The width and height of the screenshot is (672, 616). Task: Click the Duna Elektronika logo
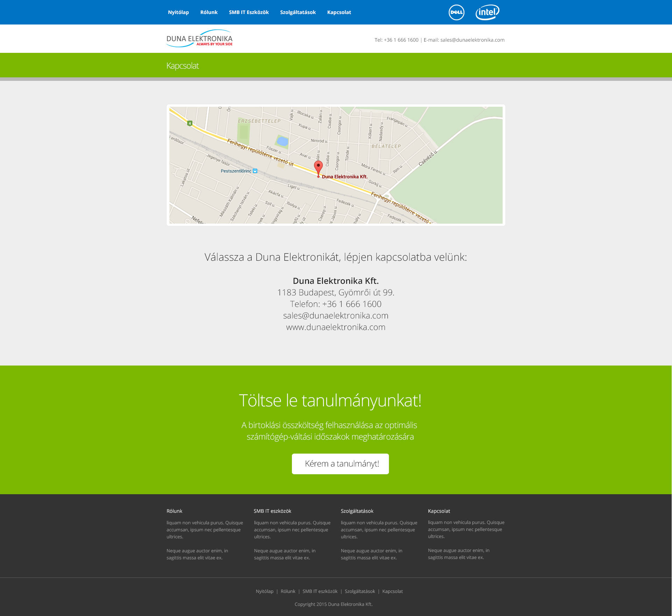click(x=199, y=38)
